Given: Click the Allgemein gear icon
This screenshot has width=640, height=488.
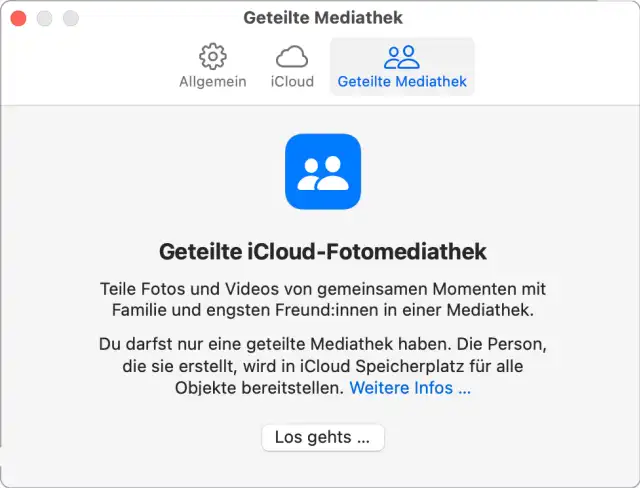Looking at the screenshot, I should (x=212, y=56).
